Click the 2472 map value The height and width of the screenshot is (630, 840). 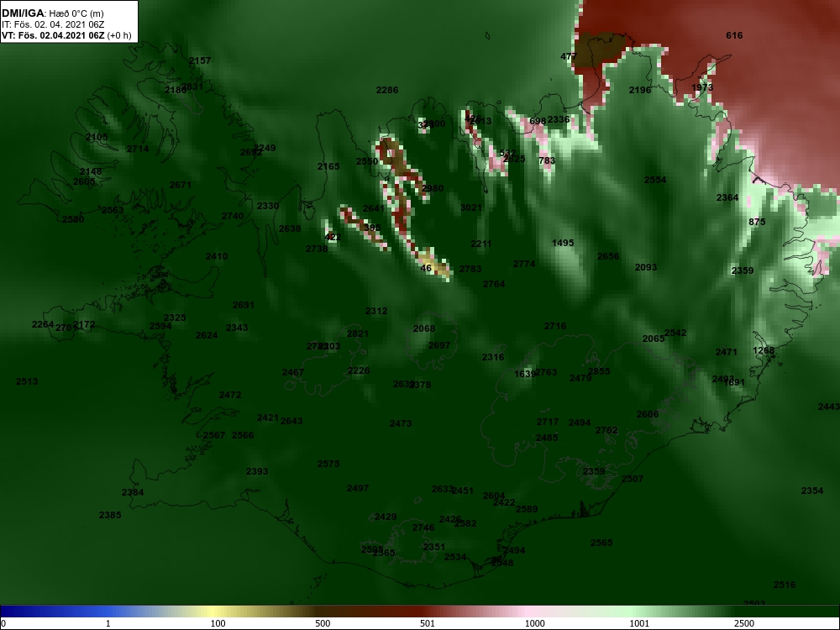(x=230, y=395)
